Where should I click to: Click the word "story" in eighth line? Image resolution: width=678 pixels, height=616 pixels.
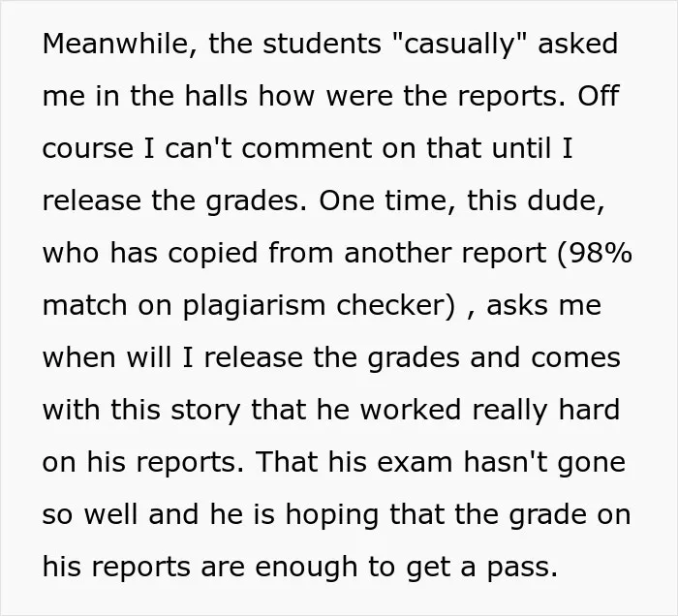click(x=205, y=410)
